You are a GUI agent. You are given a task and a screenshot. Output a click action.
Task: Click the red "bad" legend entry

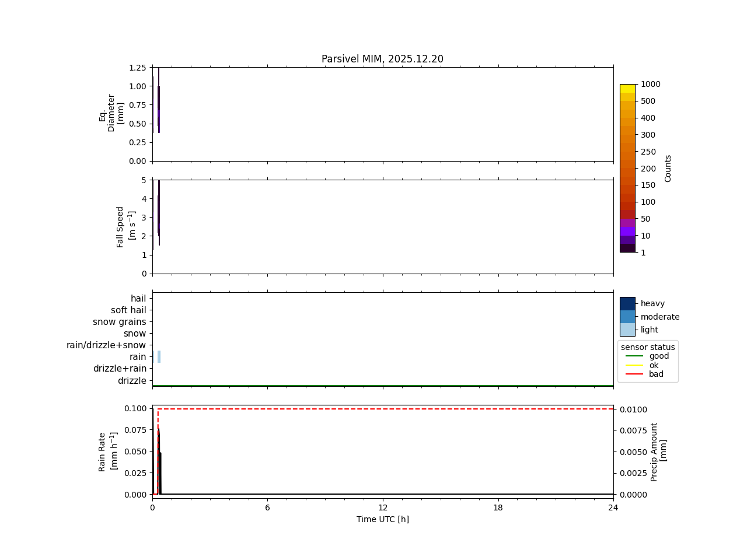644,374
